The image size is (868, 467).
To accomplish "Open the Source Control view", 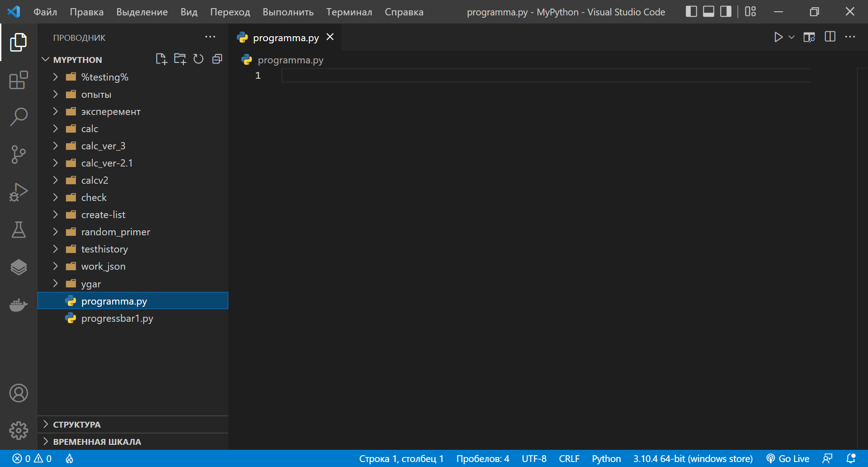I will [19, 155].
